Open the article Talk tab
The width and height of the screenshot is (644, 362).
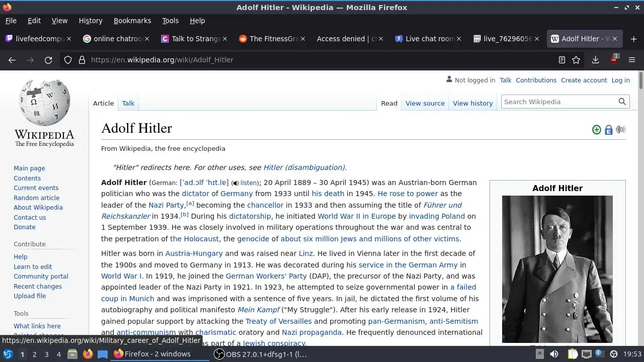pyautogui.click(x=128, y=103)
